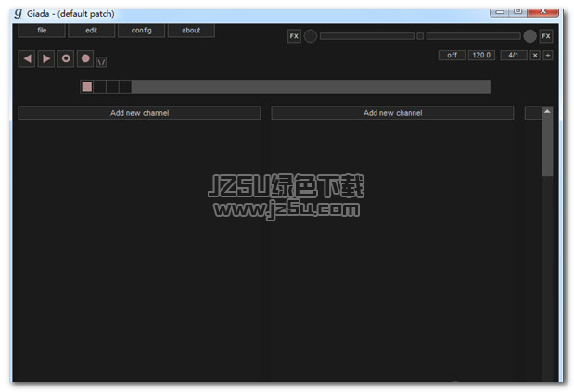
Task: Adjust the master input volume knob
Action: pos(311,36)
